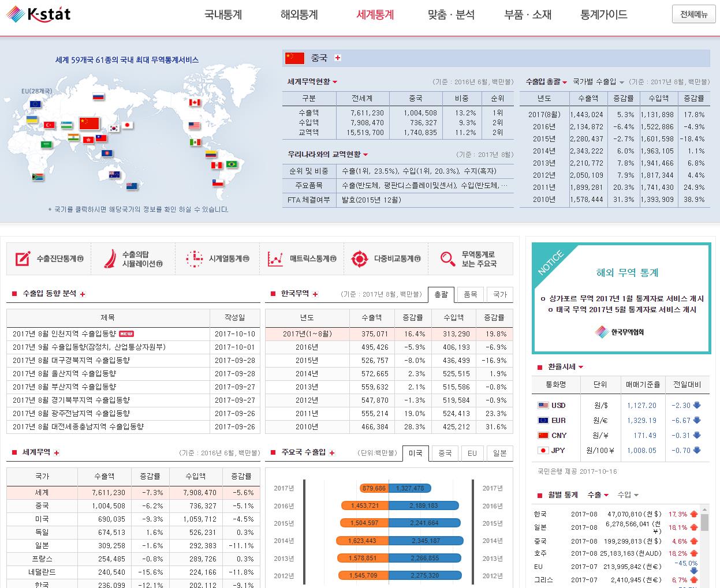Select the Ukraine flag on the map
720x588 pixels.
click(33, 119)
